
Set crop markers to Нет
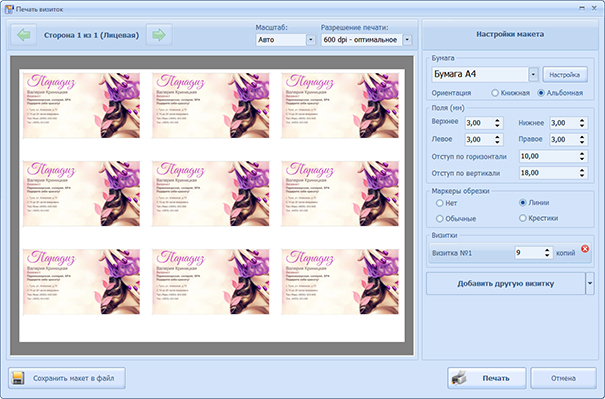click(439, 203)
